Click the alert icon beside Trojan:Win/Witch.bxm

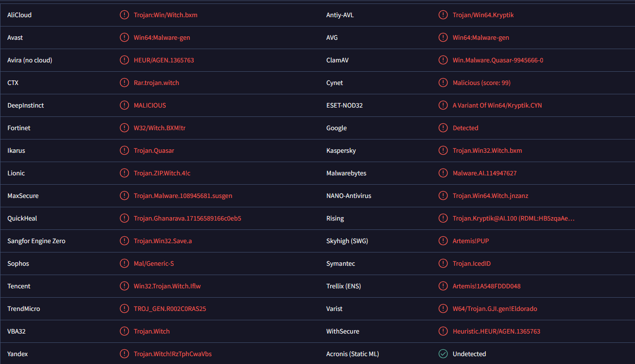(124, 15)
